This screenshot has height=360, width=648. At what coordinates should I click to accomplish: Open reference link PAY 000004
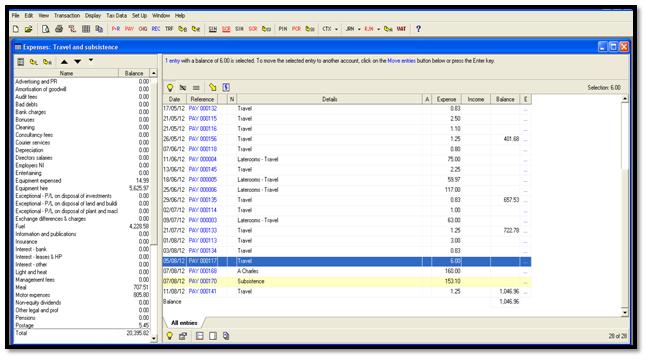[202, 160]
